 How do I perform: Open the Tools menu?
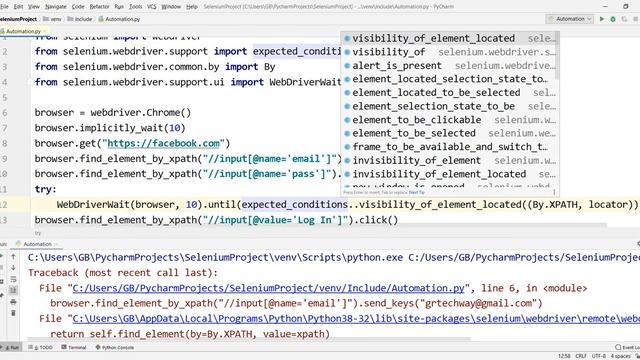136,7
